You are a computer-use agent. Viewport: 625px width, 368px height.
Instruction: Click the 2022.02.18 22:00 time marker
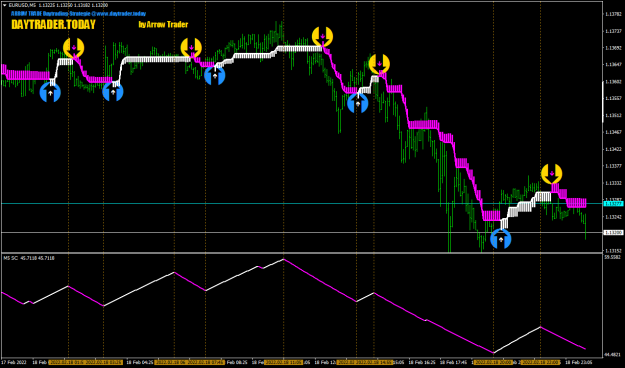(540, 363)
